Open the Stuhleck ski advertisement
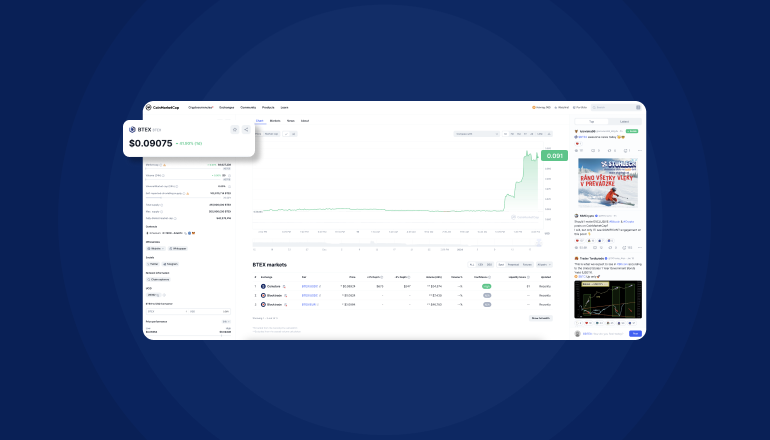 (x=608, y=183)
